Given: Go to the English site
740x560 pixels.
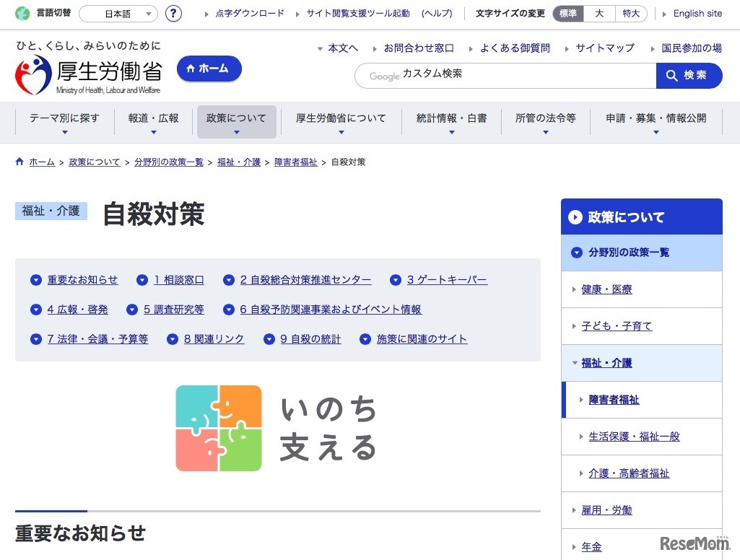Looking at the screenshot, I should pos(697,13).
